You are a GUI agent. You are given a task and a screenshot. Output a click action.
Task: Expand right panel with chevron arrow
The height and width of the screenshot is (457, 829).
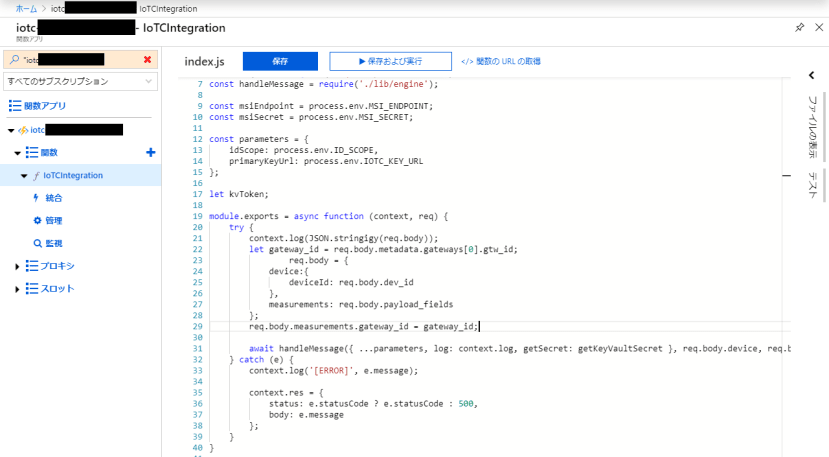812,76
